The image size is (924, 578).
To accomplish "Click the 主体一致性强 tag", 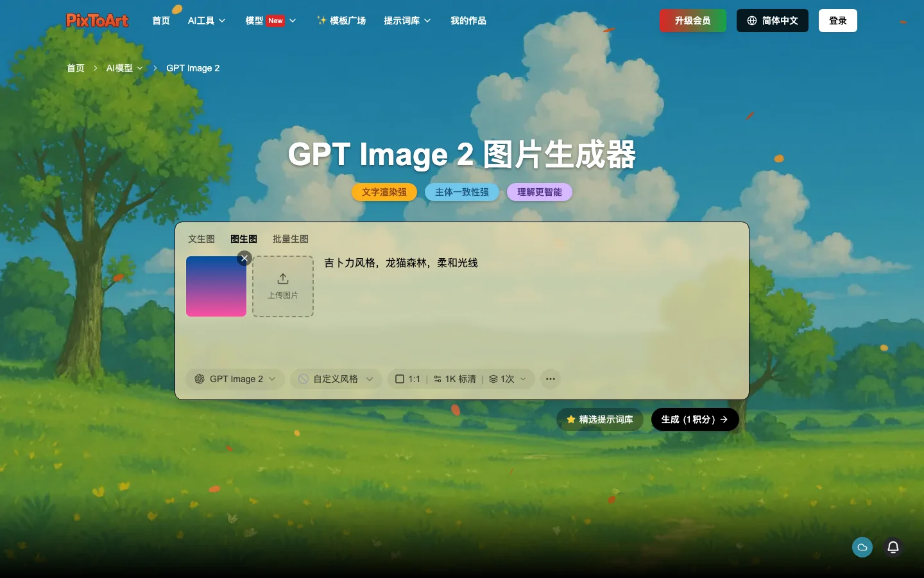I will coord(462,192).
